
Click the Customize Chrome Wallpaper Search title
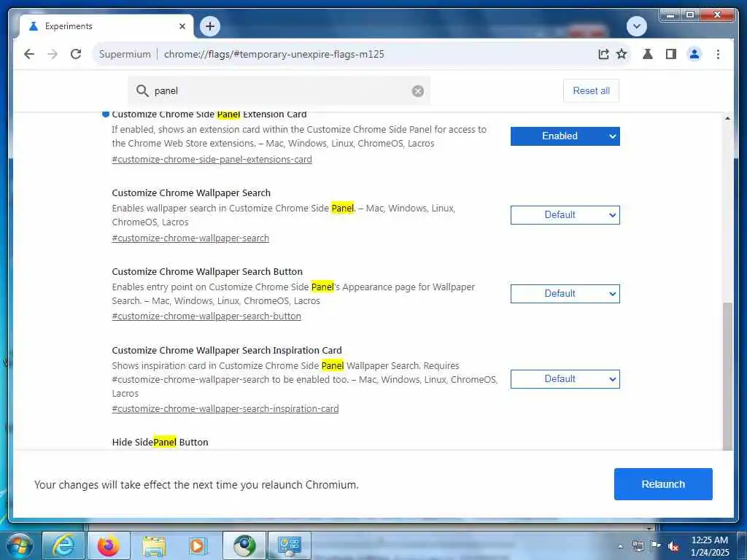pos(191,192)
